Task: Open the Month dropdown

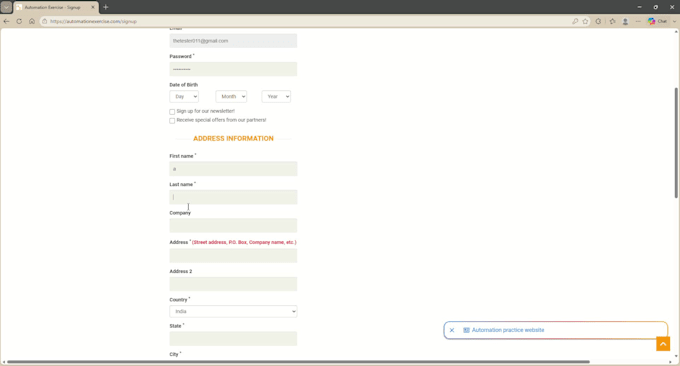Action: (231, 96)
